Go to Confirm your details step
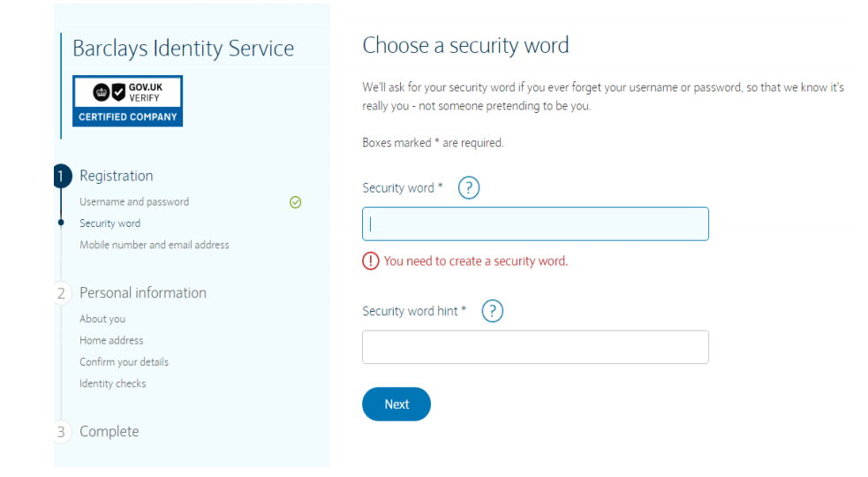 point(124,362)
